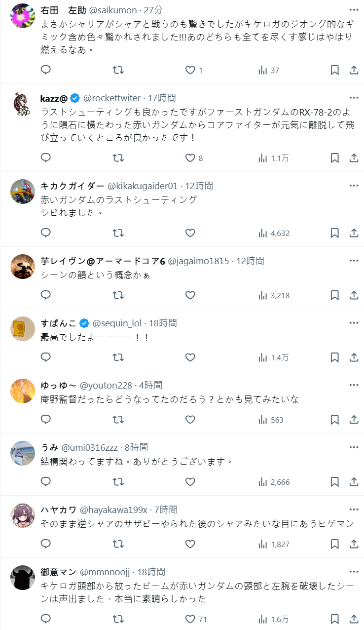Screen dimensions: 364x630
Task: Share the kazz@ tweet
Action: tap(354, 158)
